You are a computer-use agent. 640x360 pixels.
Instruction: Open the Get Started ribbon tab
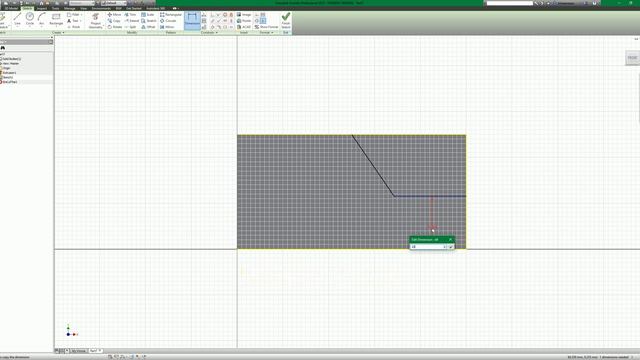pyautogui.click(x=134, y=8)
